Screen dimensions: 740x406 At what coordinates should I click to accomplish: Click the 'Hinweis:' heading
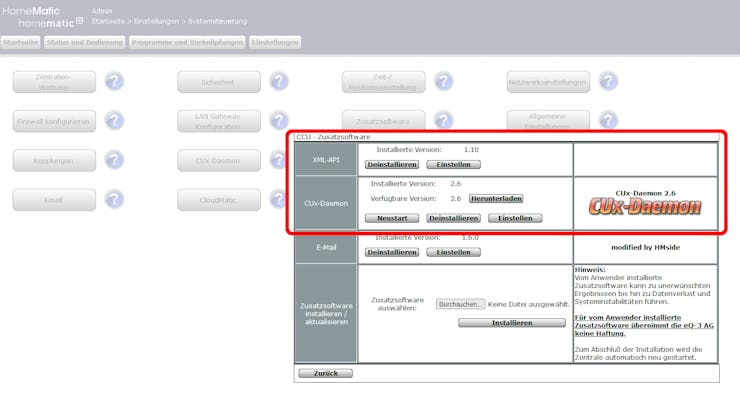click(590, 270)
